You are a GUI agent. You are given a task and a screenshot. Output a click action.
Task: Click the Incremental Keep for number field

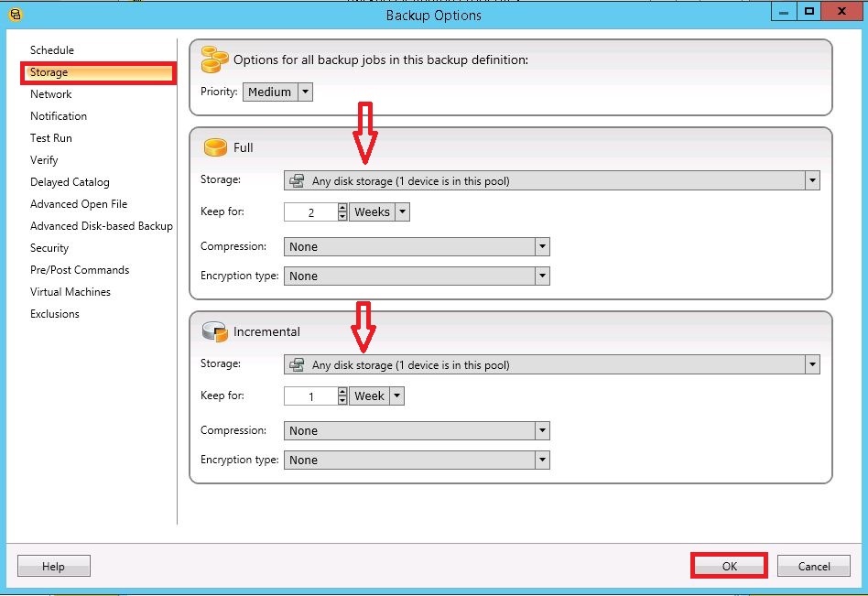pos(311,396)
